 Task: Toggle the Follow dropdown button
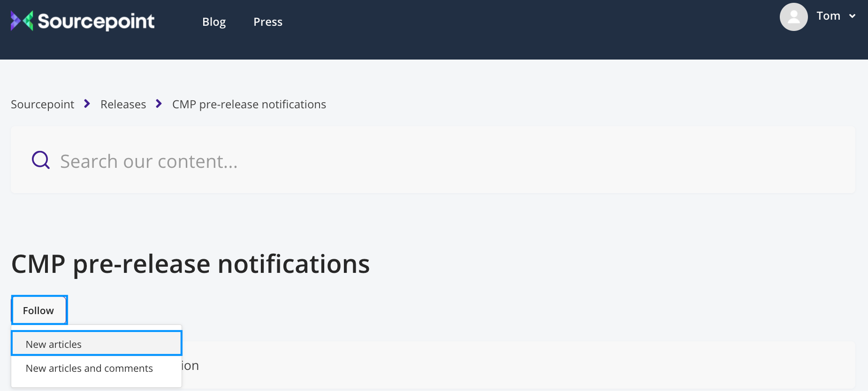tap(39, 310)
